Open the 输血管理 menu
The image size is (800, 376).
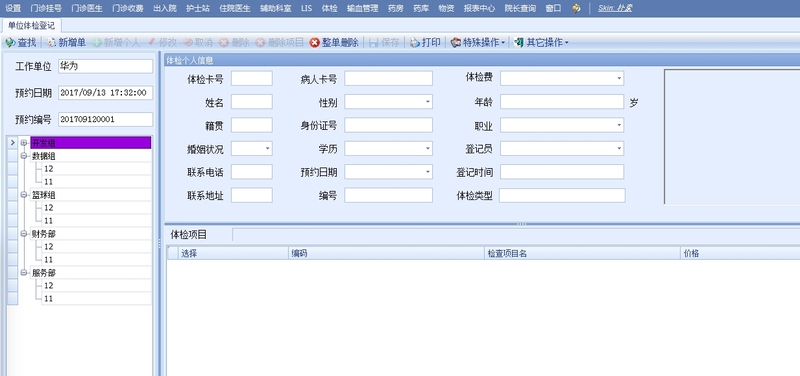[362, 9]
